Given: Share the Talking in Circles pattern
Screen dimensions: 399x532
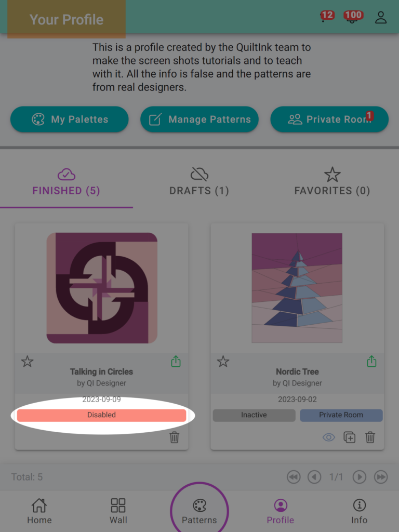Looking at the screenshot, I should tap(176, 362).
